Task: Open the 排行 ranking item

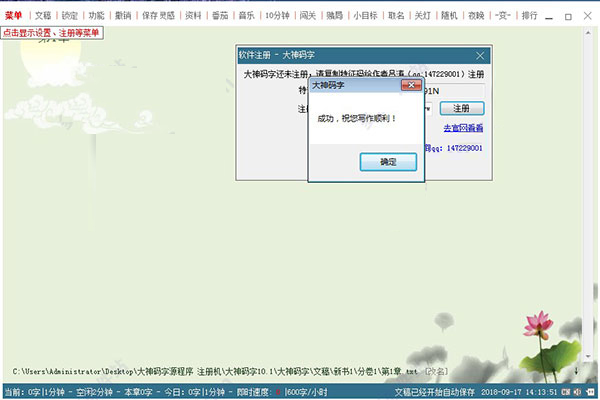Action: click(x=530, y=16)
